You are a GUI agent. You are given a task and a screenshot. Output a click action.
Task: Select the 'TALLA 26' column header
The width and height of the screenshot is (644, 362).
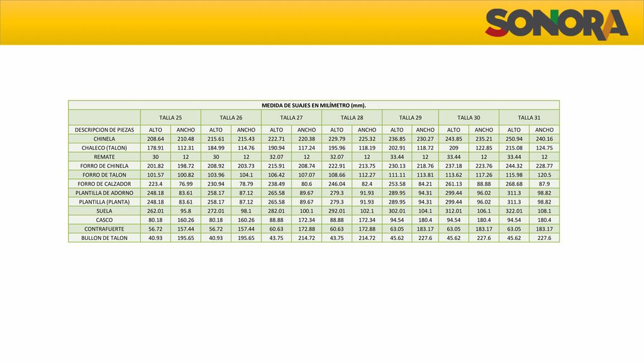231,118
